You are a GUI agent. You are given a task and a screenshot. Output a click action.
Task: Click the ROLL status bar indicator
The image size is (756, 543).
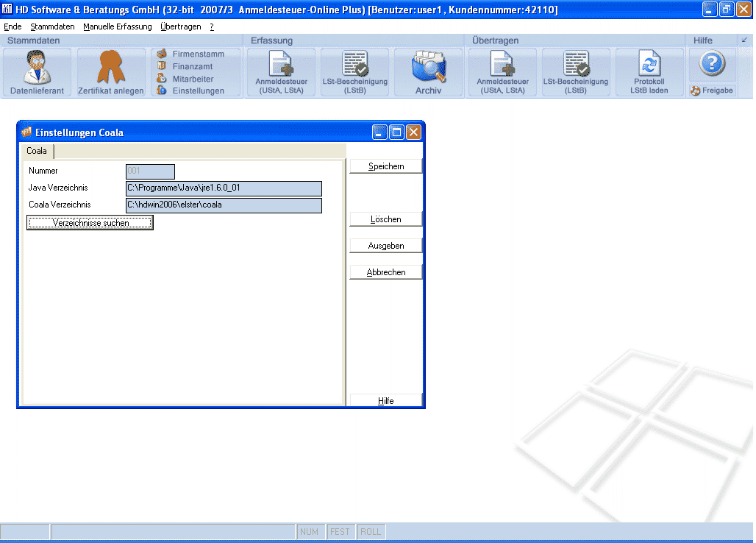371,531
